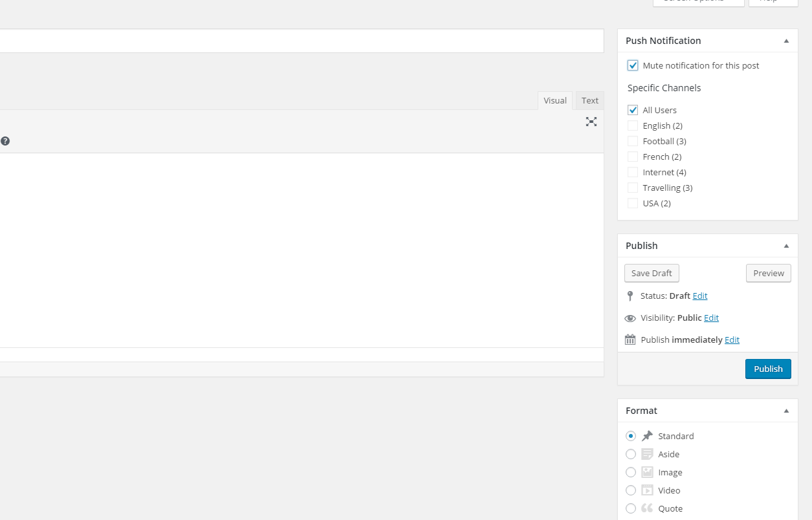Screen dimensions: 812x520
Task: Select the Aside format radio button
Action: coord(631,454)
